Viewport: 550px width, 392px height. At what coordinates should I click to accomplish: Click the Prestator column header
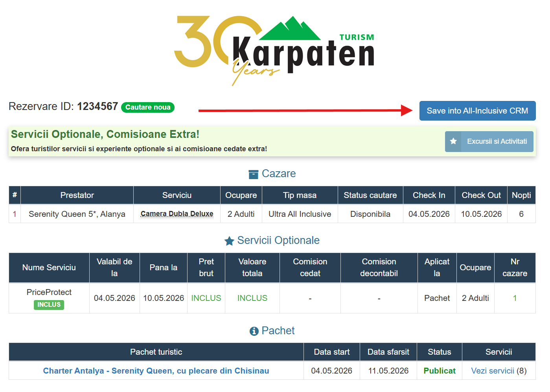click(x=77, y=195)
